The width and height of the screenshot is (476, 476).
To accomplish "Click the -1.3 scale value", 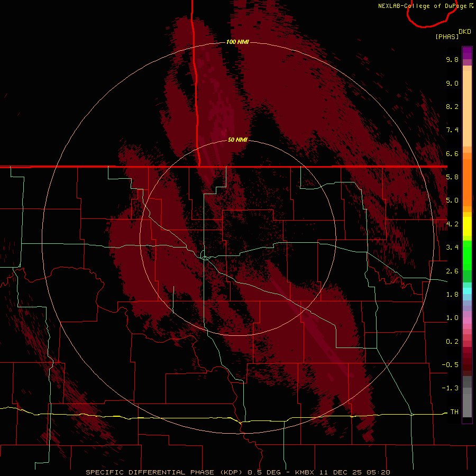I will click(x=450, y=388).
